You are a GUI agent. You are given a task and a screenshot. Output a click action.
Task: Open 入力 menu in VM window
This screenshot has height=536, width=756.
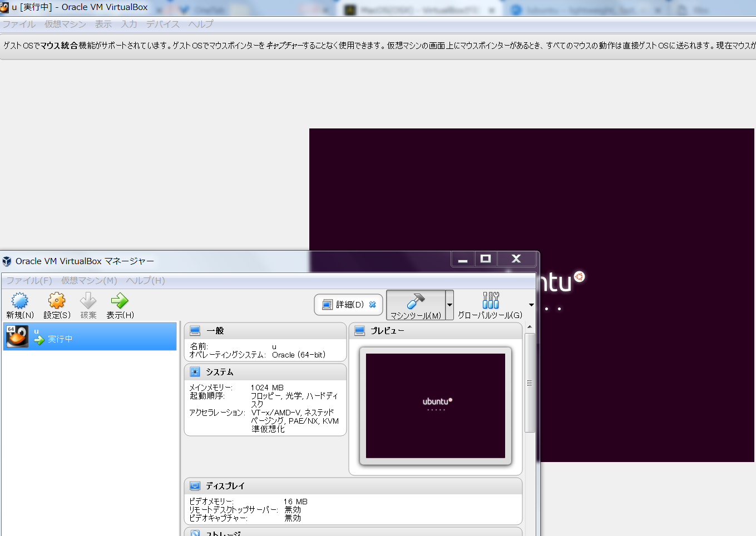click(x=129, y=24)
